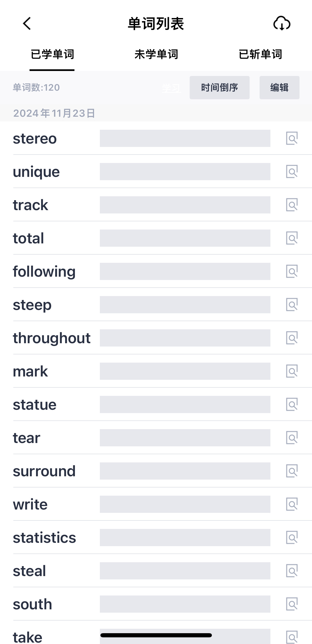
Task: Open lookup icon for throughout
Action: coord(292,338)
